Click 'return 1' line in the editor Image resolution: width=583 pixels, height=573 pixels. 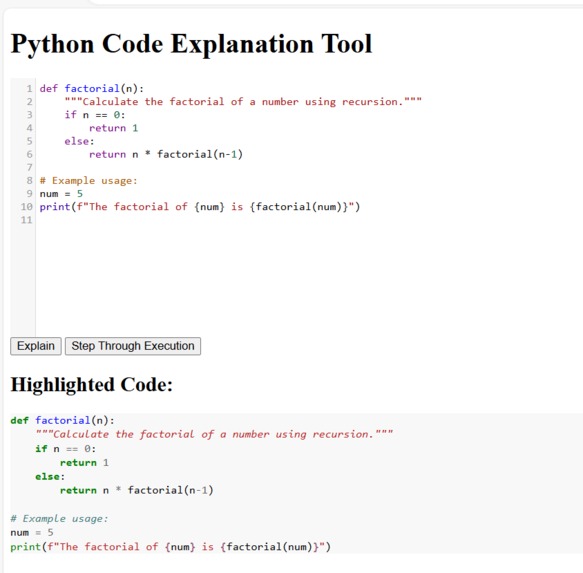pos(113,128)
